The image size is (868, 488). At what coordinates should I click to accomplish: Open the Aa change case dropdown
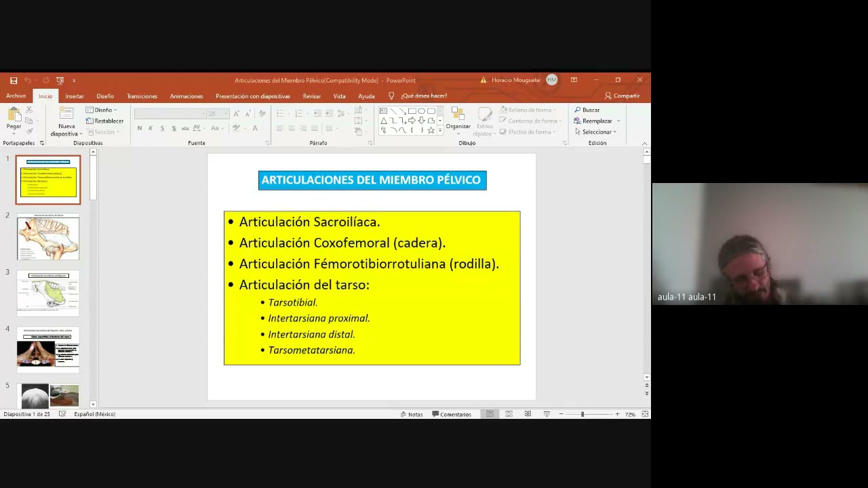coord(216,128)
